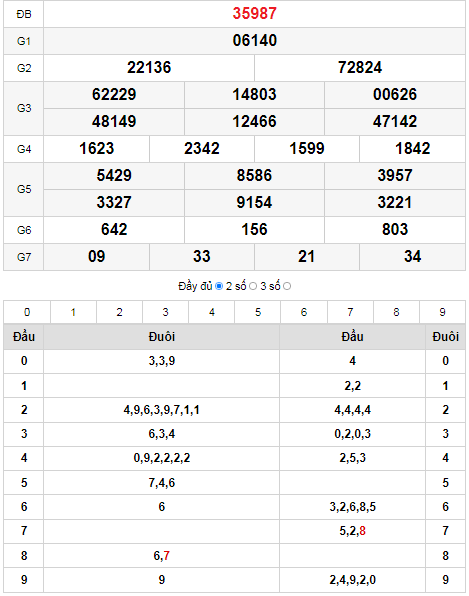The width and height of the screenshot is (469, 596).
Task: Click G7 number 09
Action: coord(97,257)
